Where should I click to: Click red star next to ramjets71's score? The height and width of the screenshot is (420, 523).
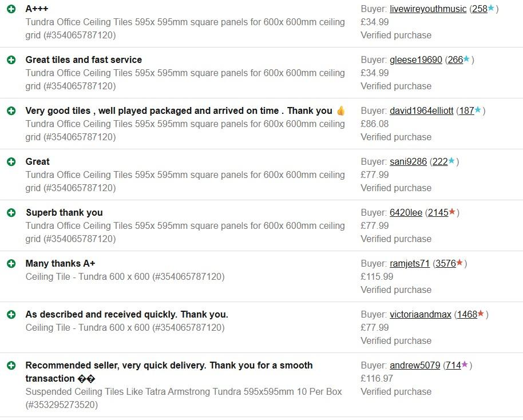[459, 263]
